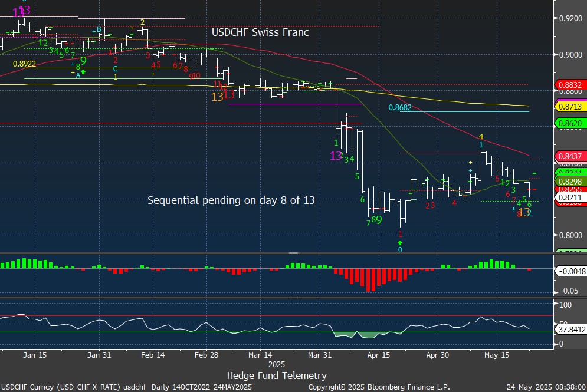
Task: Select the Mar 14 date label
Action: [x=260, y=355]
